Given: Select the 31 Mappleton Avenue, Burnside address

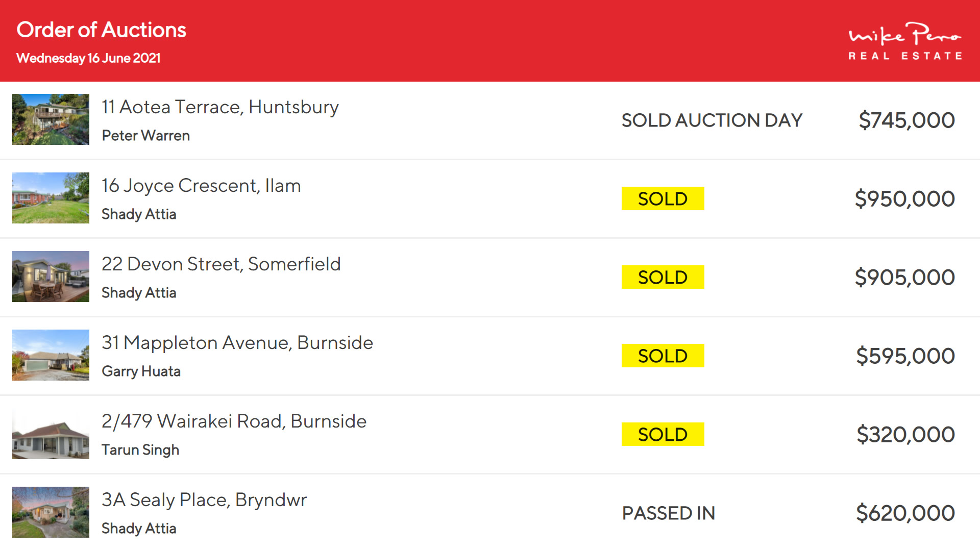Looking at the screenshot, I should (237, 343).
